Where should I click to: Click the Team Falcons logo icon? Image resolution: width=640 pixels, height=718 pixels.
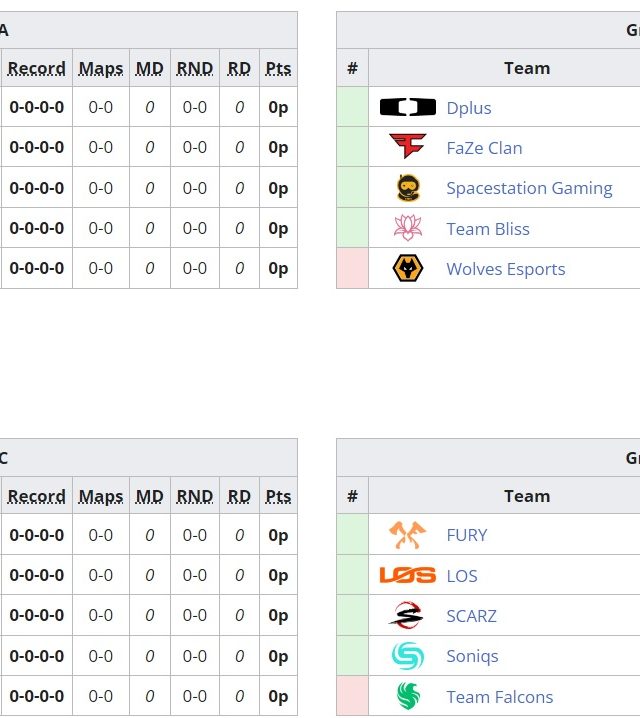(408, 696)
